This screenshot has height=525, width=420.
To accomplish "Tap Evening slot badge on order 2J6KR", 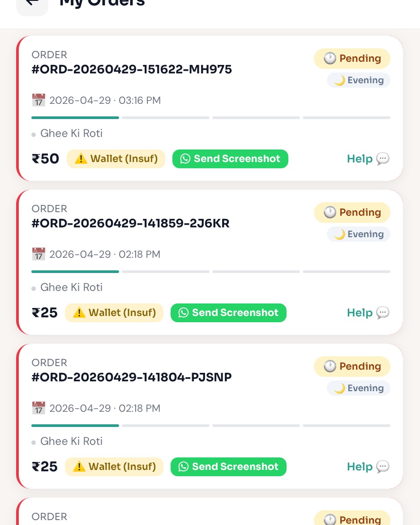I will (359, 235).
